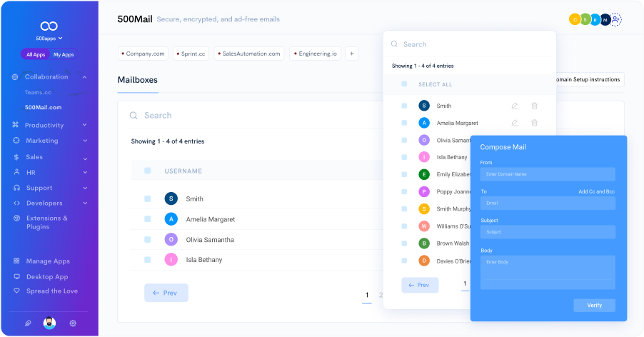The width and height of the screenshot is (644, 337).
Task: Switch to the My Apps tab
Action: coord(64,54)
